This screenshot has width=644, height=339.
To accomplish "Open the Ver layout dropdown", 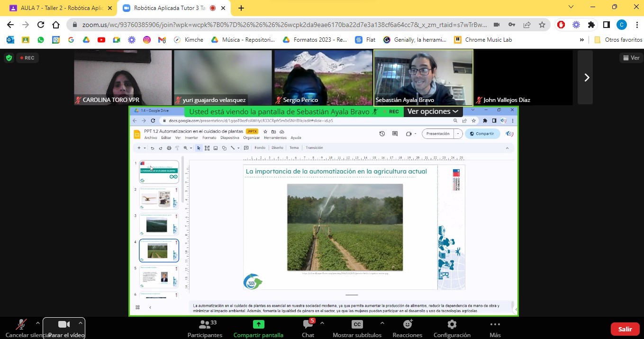I will (x=631, y=58).
